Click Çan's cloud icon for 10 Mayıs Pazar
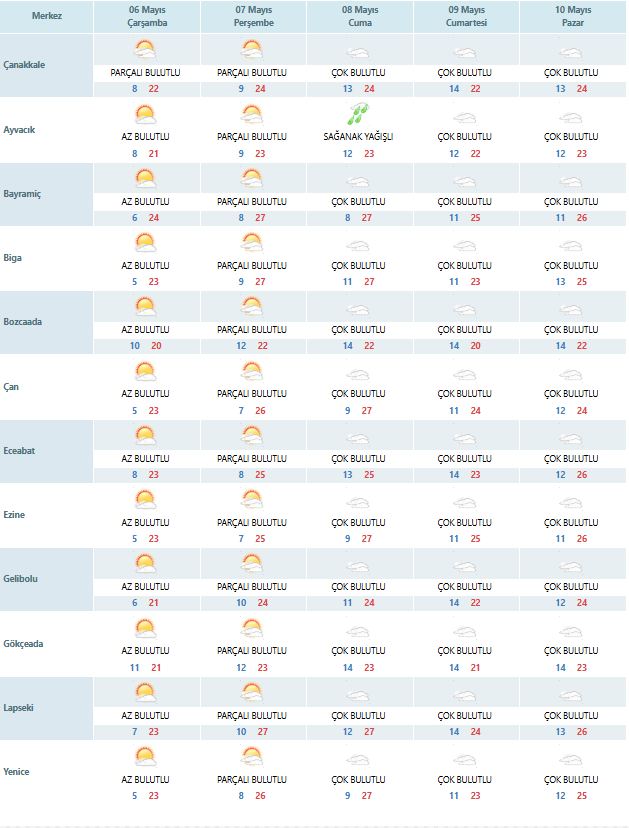Screen dimensions: 629x828 click(571, 375)
